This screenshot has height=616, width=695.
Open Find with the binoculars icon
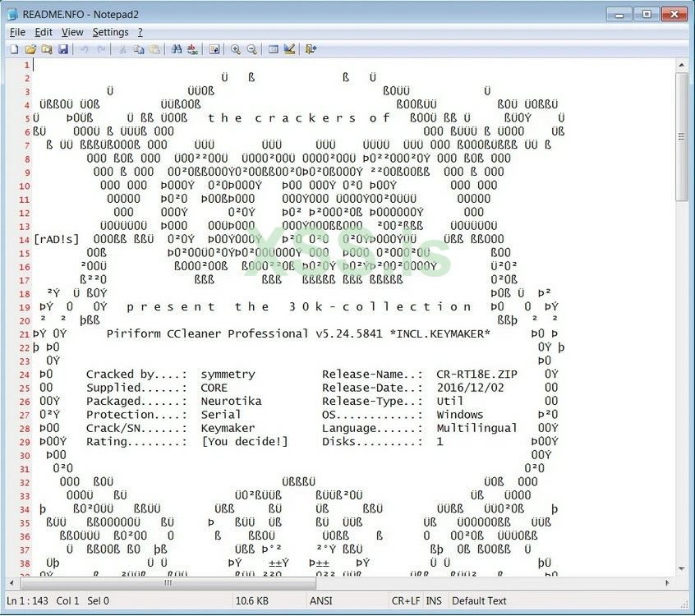[177, 49]
